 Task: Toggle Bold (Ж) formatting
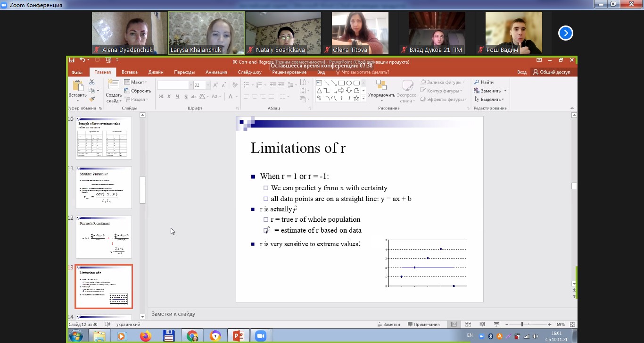[x=161, y=97]
